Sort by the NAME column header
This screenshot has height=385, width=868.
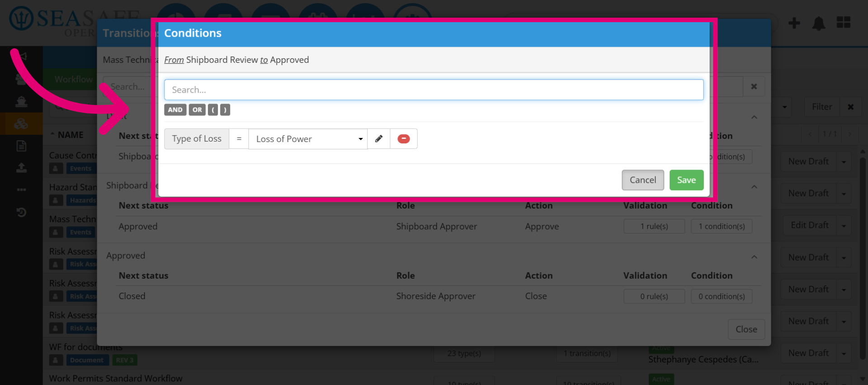coord(71,135)
